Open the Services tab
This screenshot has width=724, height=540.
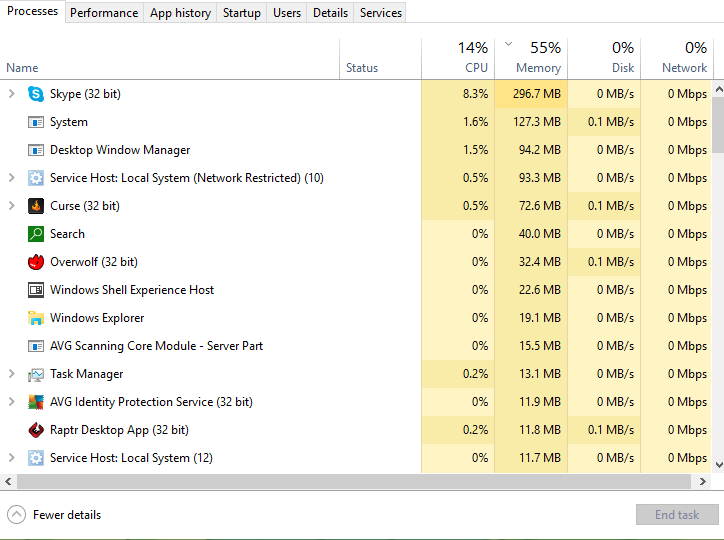click(x=380, y=13)
